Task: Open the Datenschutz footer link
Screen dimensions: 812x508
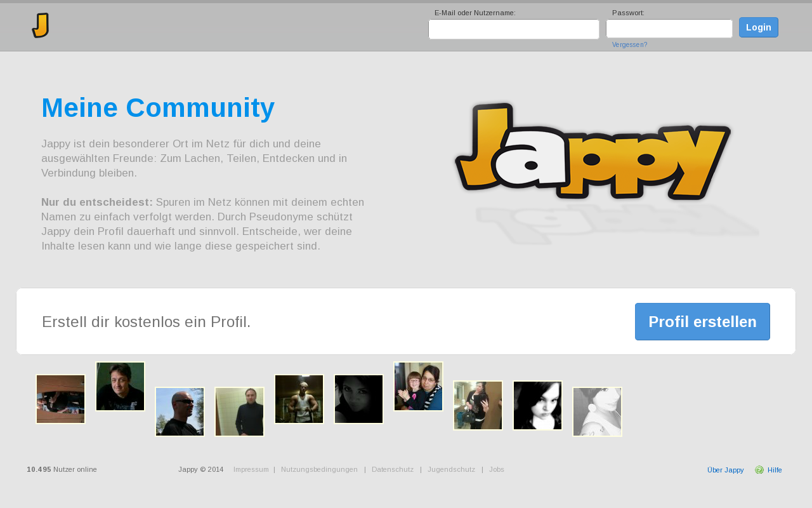Action: [x=393, y=470]
